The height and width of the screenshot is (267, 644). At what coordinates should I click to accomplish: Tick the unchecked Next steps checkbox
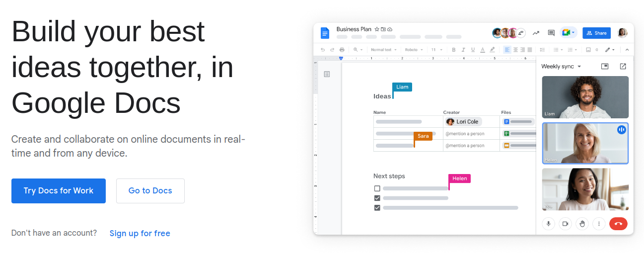[x=377, y=188]
